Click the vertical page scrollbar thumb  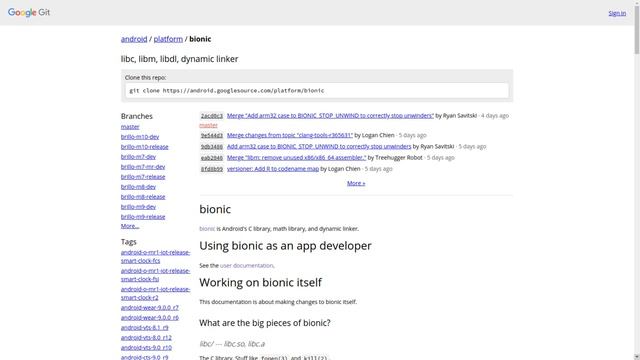click(x=636, y=29)
